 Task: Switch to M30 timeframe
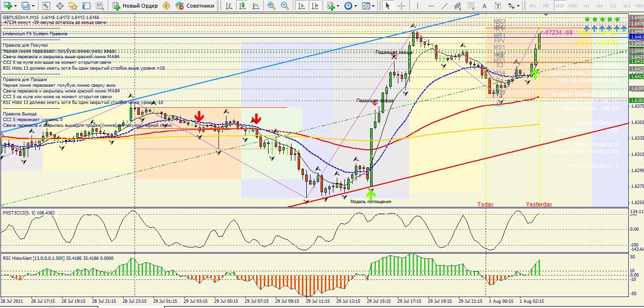[573, 6]
